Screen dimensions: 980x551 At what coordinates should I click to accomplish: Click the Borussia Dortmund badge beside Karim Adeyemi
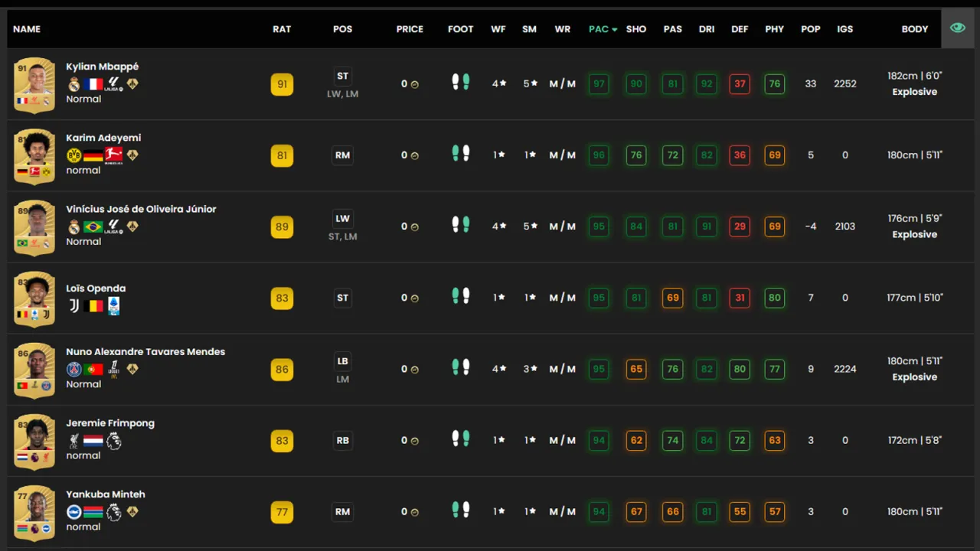coord(74,155)
